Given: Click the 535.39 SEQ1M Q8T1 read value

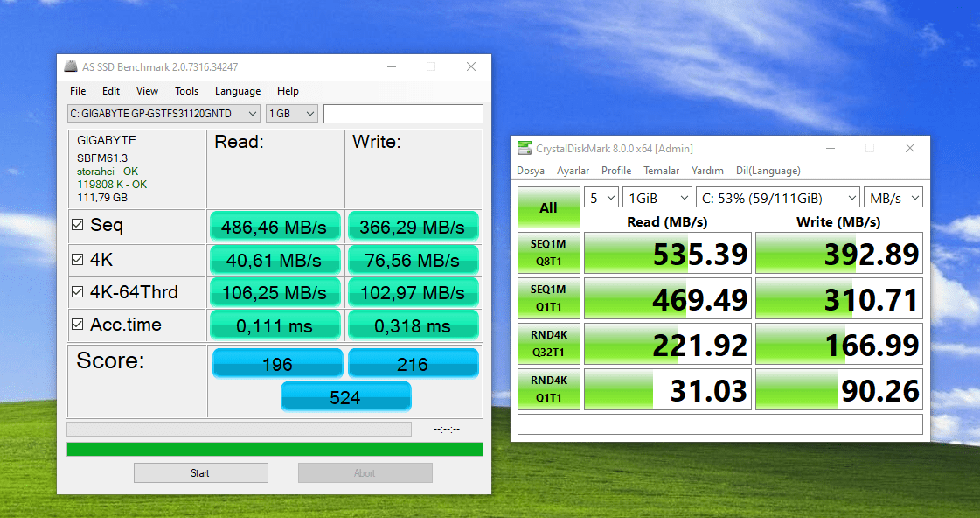Looking at the screenshot, I should pyautogui.click(x=668, y=253).
